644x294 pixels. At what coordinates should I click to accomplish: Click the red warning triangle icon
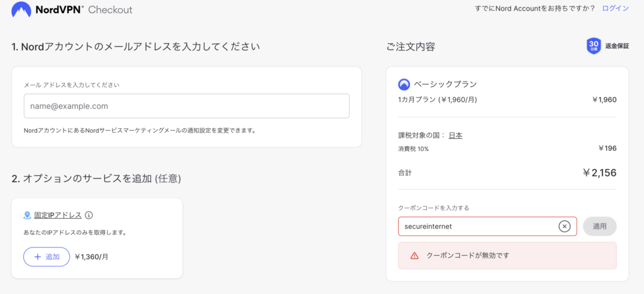(x=414, y=256)
